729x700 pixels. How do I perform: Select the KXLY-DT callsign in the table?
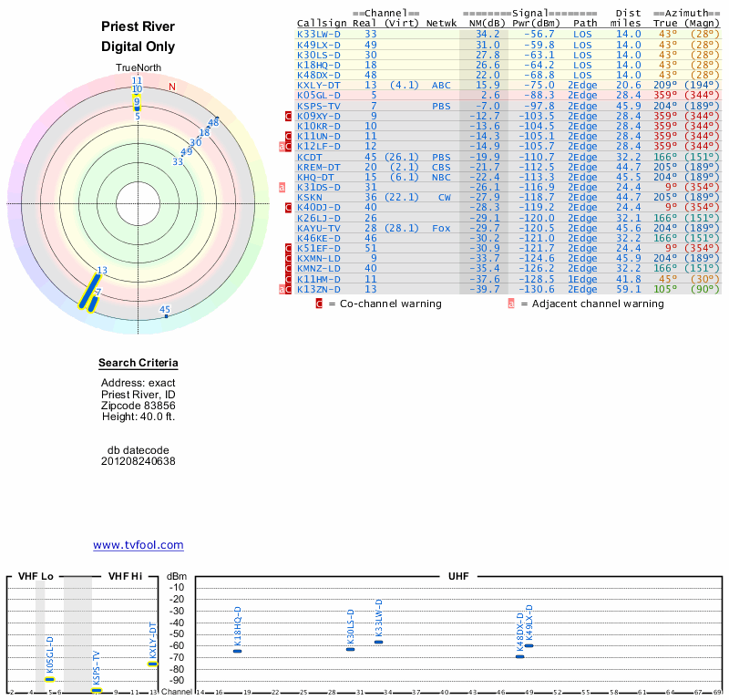pos(319,85)
